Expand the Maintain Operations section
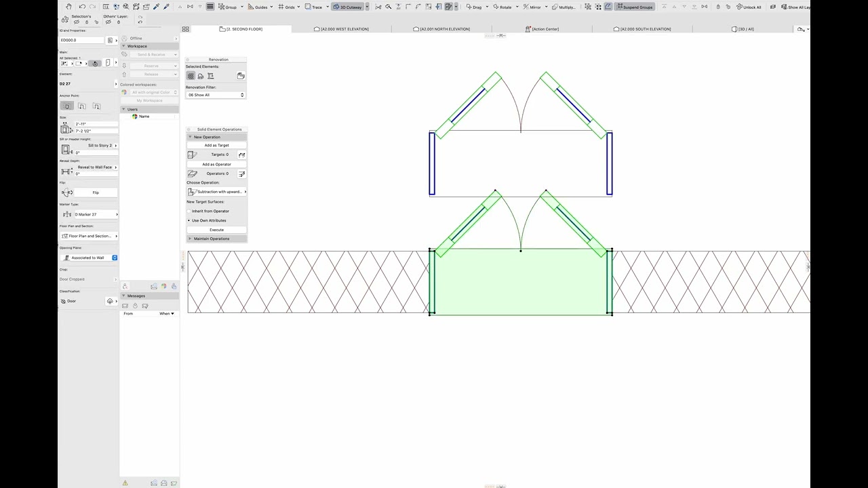The width and height of the screenshot is (868, 488). coord(216,239)
